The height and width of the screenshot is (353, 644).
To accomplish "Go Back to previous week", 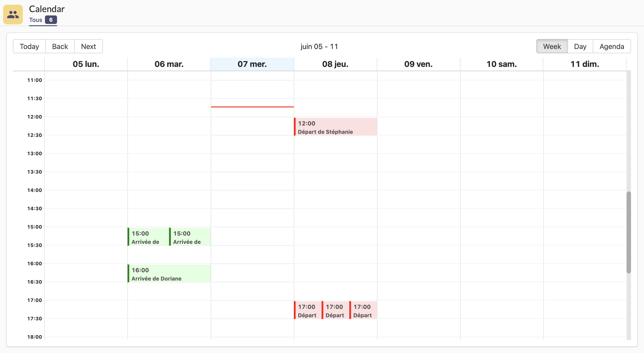I will [60, 46].
